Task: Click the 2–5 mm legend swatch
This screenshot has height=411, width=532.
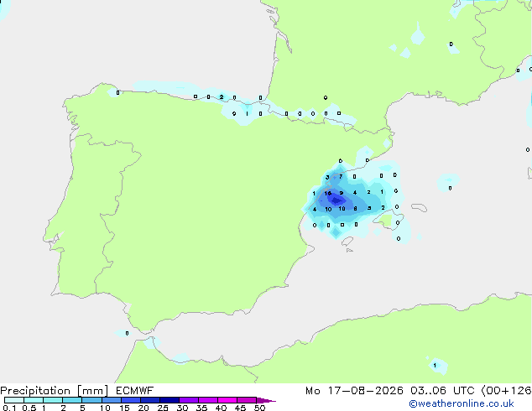Action: coord(72,400)
